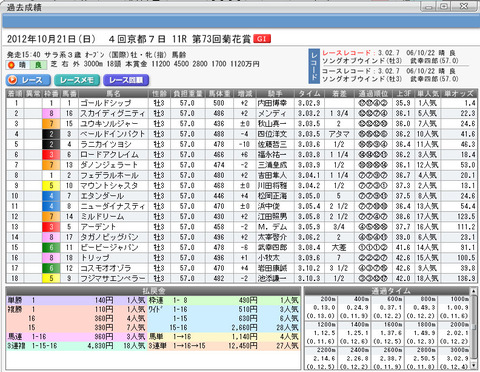Open the レース回顧 button

click(x=126, y=80)
